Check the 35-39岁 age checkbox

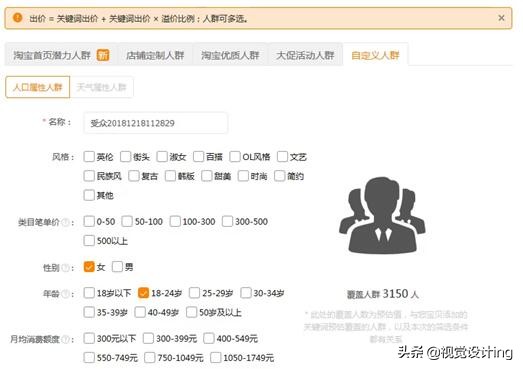pyautogui.click(x=89, y=312)
